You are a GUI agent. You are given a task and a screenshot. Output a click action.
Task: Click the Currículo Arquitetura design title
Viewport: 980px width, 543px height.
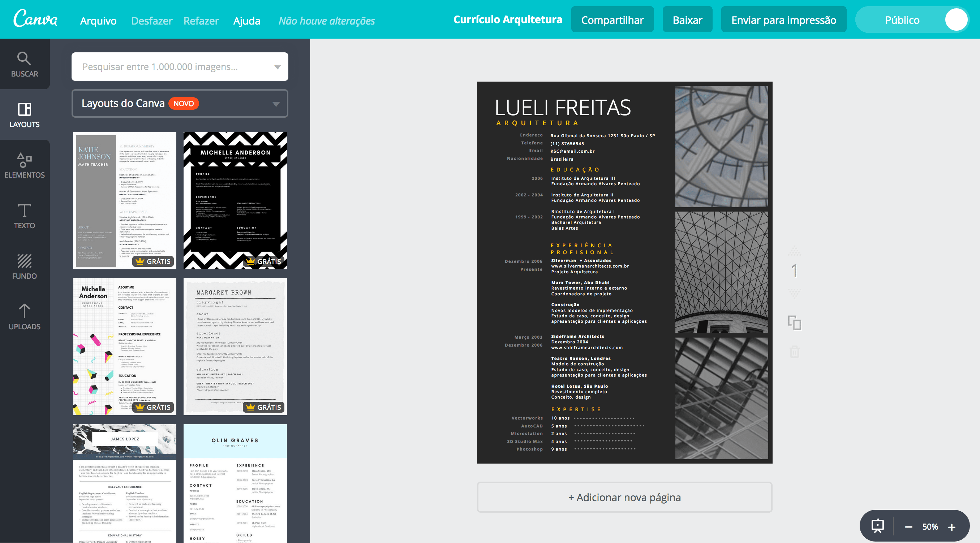[507, 19]
